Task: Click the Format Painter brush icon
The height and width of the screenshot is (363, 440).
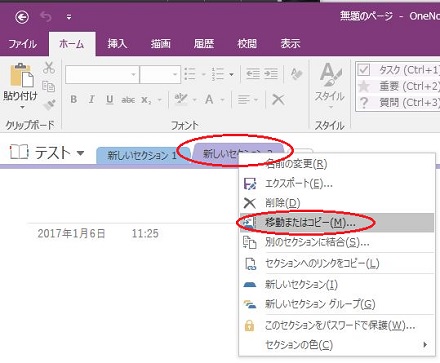Action: [49, 105]
